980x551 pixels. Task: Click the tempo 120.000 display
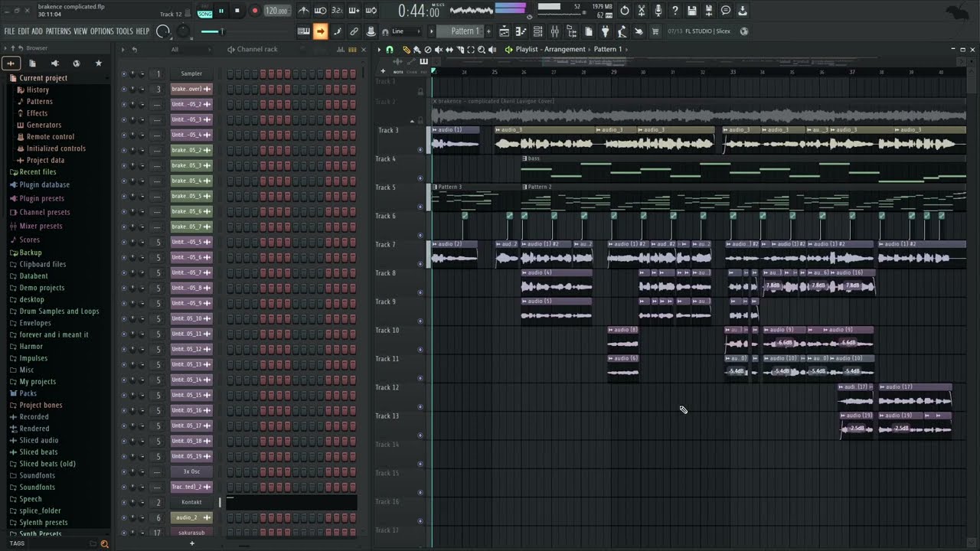click(x=276, y=11)
